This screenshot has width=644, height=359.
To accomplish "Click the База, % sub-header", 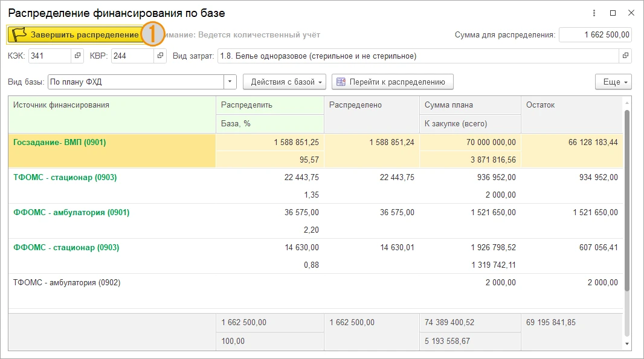I will [270, 124].
